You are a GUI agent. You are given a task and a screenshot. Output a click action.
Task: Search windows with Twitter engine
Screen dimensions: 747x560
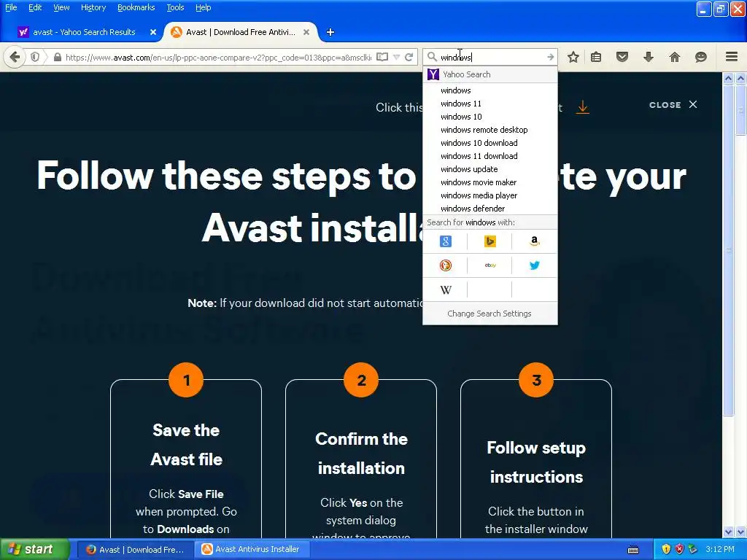535,265
